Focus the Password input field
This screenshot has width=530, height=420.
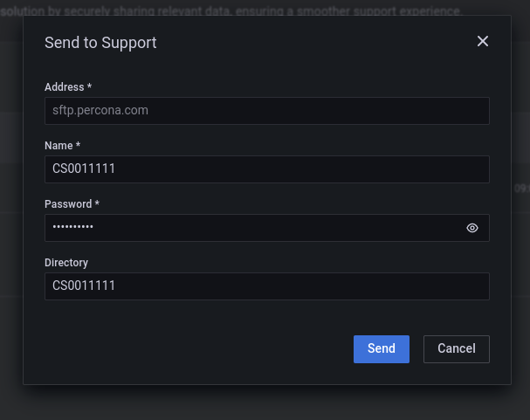tap(253, 228)
